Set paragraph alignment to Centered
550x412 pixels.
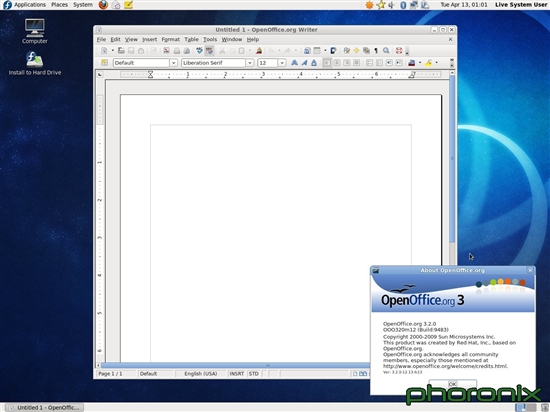coord(337,63)
